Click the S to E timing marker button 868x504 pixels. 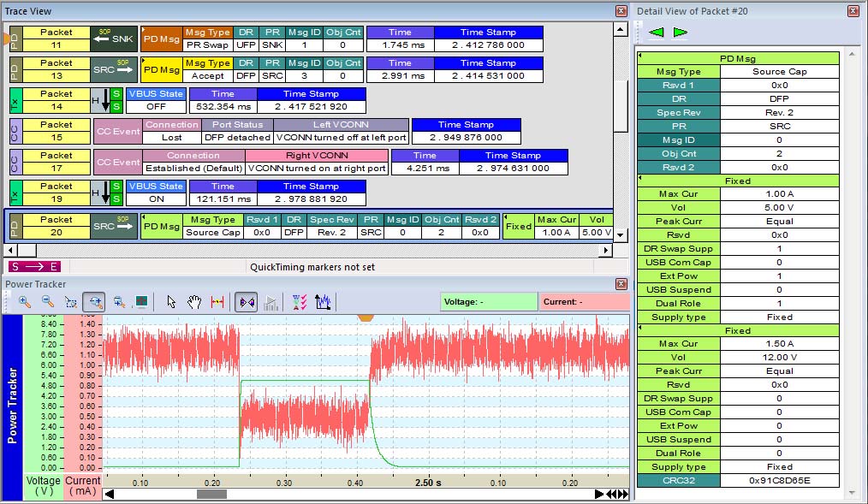tap(34, 267)
